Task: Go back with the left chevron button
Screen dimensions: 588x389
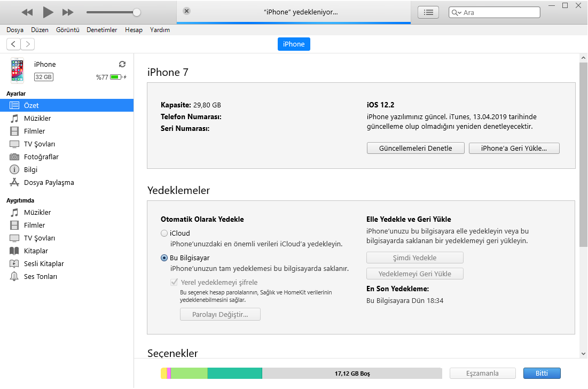Action: [x=13, y=44]
